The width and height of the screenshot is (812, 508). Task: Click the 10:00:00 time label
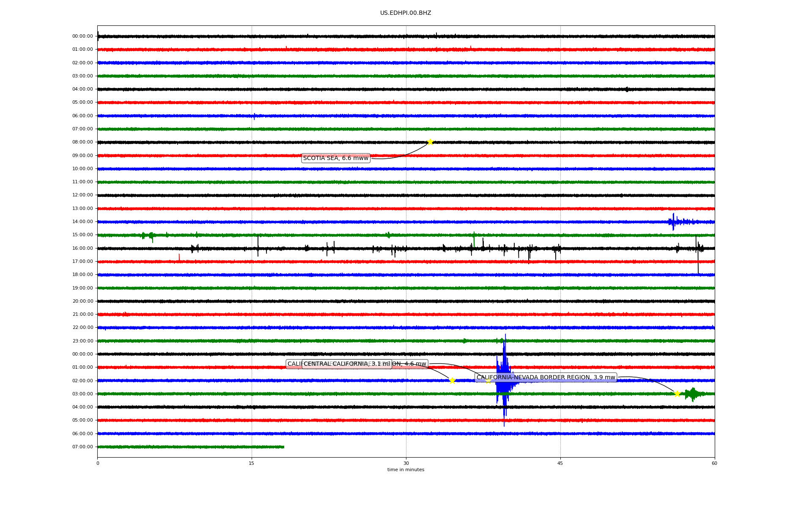pyautogui.click(x=82, y=168)
